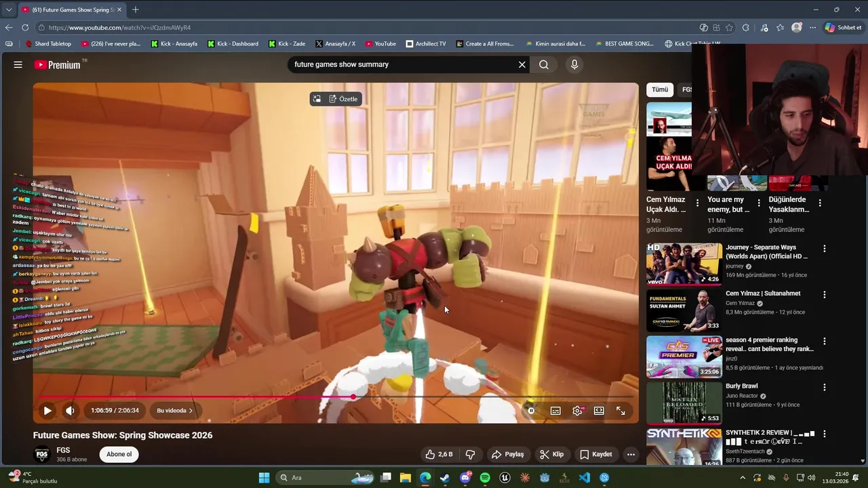Open the tab list dropdown arrow
The height and width of the screenshot is (488, 868).
point(9,9)
